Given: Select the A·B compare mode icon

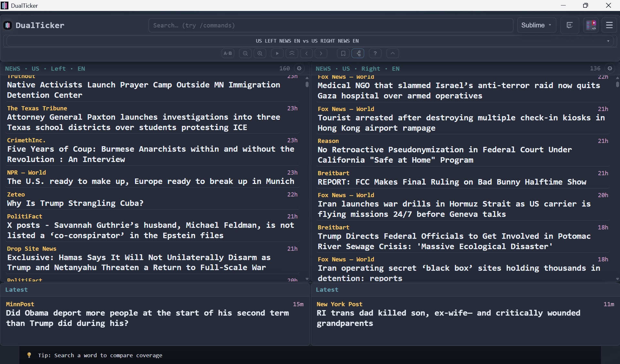Looking at the screenshot, I should (x=227, y=53).
